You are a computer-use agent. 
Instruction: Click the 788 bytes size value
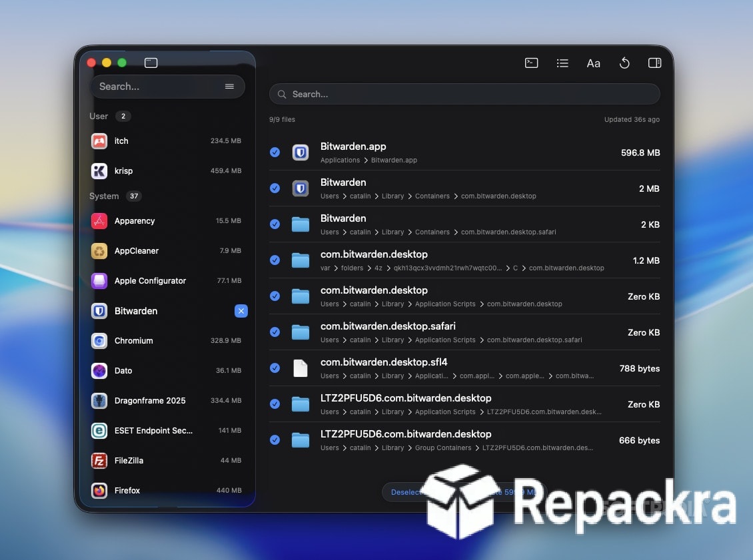[639, 368]
